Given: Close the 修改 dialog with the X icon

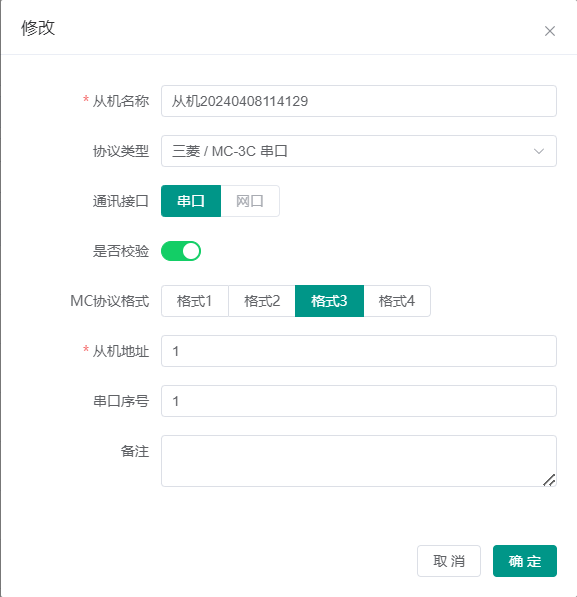Looking at the screenshot, I should pyautogui.click(x=550, y=31).
